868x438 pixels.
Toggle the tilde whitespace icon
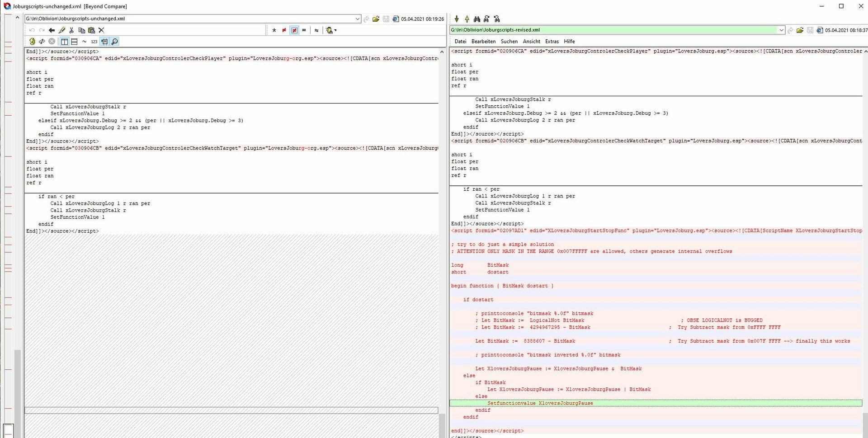pyautogui.click(x=84, y=42)
